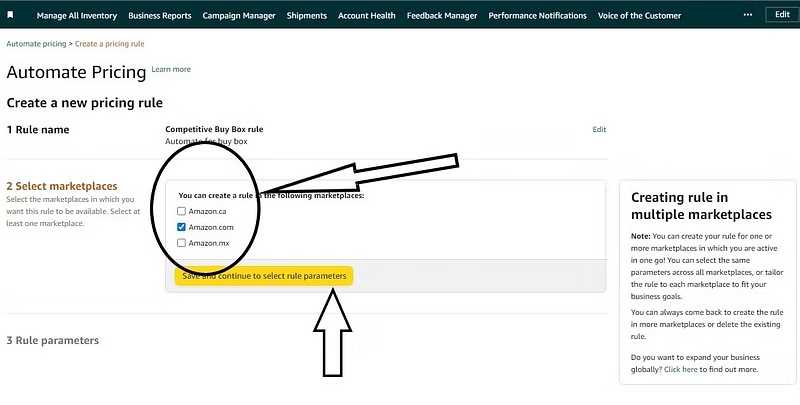Go to Campaign Manager

click(239, 16)
